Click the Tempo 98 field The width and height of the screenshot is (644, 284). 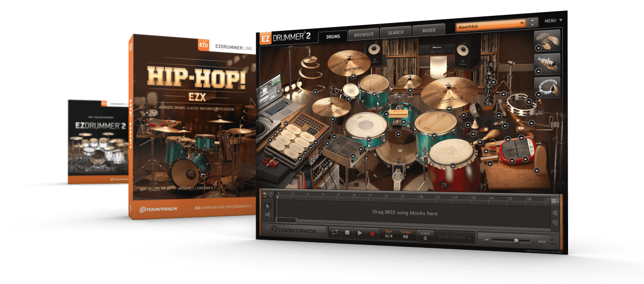(x=406, y=234)
